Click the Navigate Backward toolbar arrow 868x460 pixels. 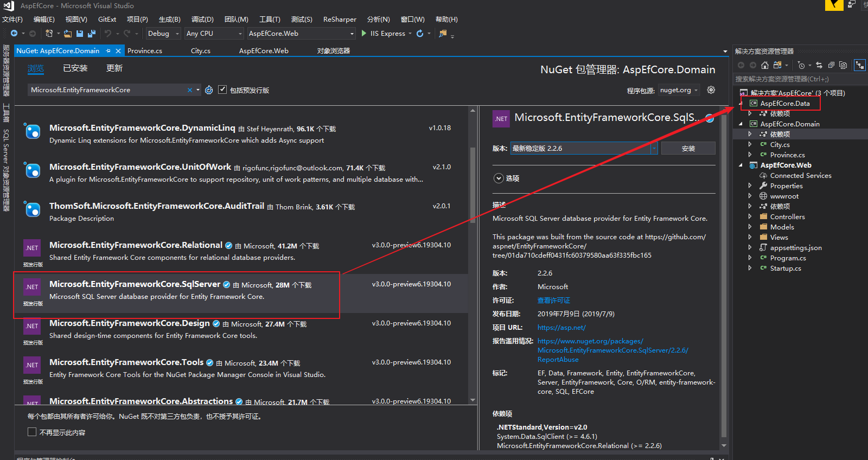(14, 34)
